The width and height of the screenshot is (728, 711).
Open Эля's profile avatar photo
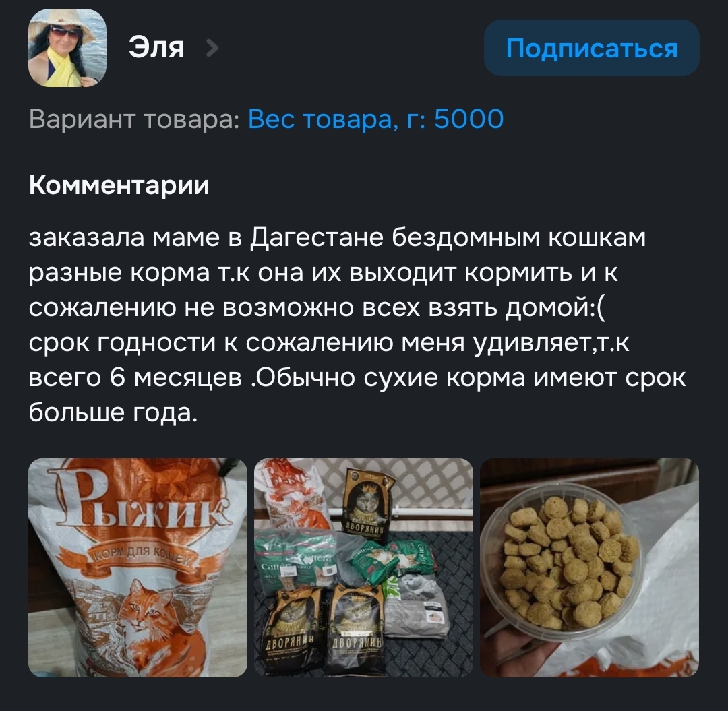(x=67, y=48)
